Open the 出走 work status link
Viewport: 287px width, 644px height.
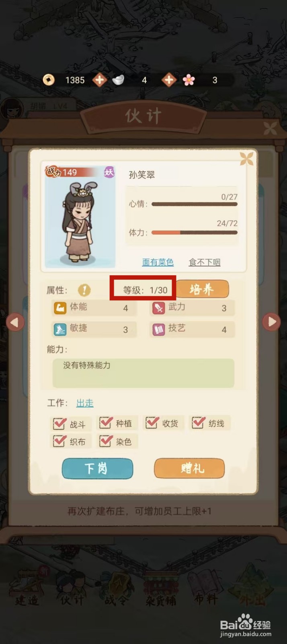pyautogui.click(x=85, y=403)
